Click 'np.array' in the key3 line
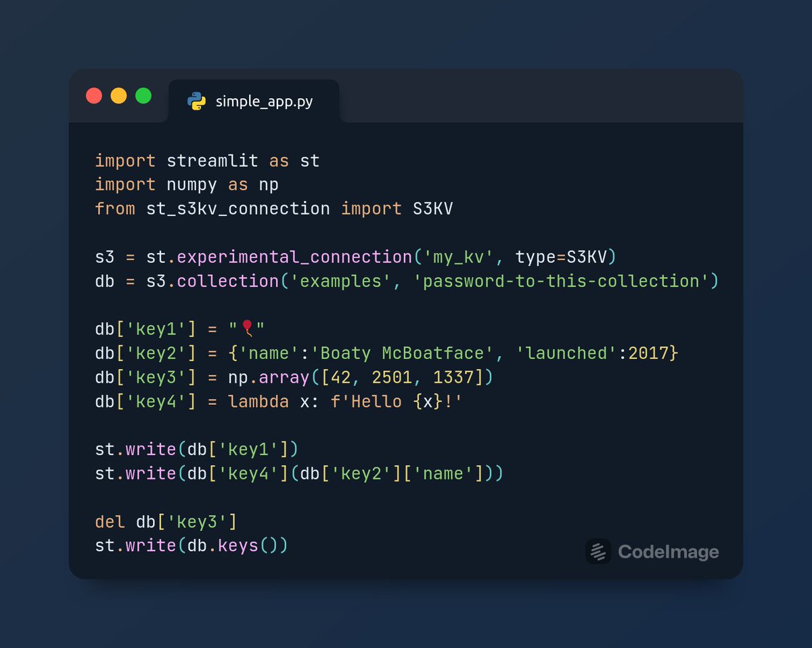Screen dimensions: 812x648 click(x=269, y=377)
